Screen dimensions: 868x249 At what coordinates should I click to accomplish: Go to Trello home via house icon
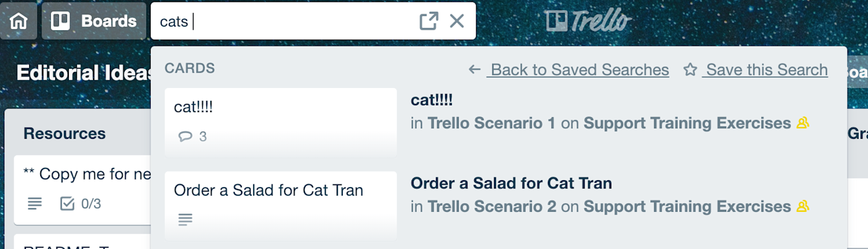(x=19, y=21)
